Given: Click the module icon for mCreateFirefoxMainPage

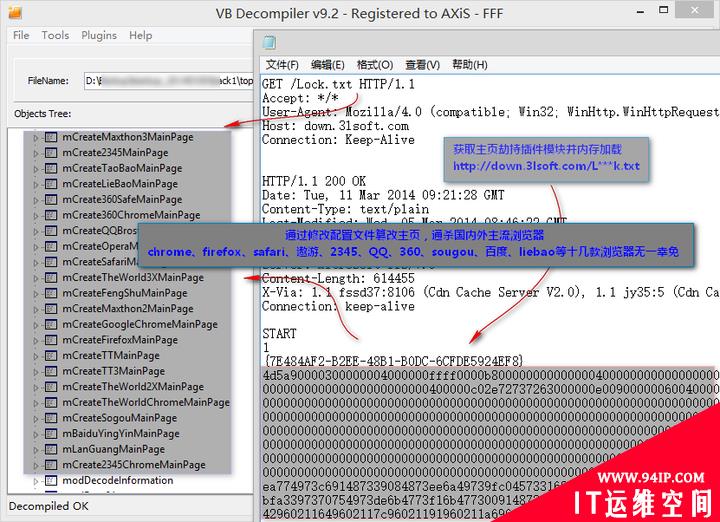Looking at the screenshot, I should pos(51,340).
